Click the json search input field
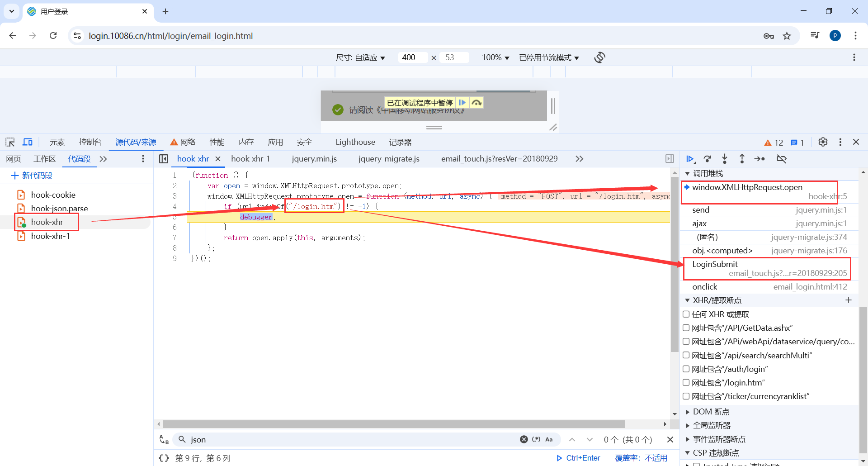Image resolution: width=868 pixels, height=466 pixels. coord(353,439)
